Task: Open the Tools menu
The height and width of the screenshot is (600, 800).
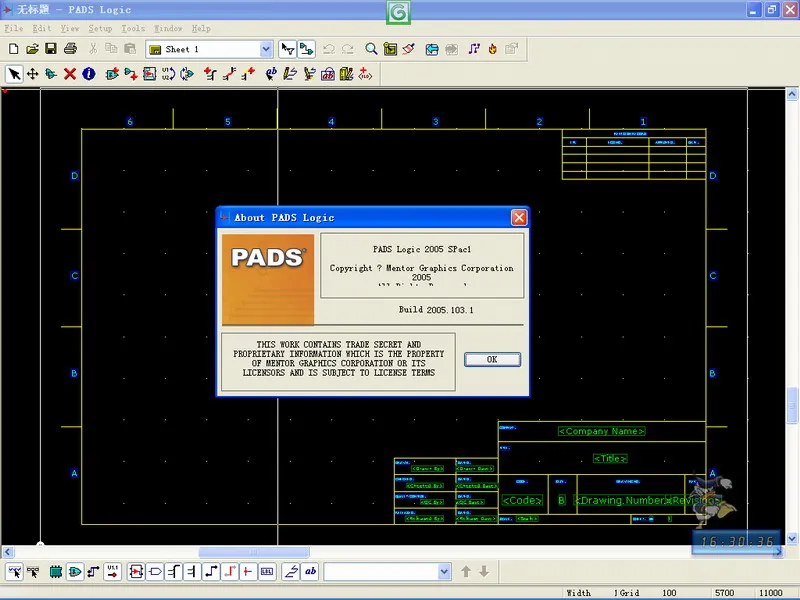Action: tap(133, 29)
